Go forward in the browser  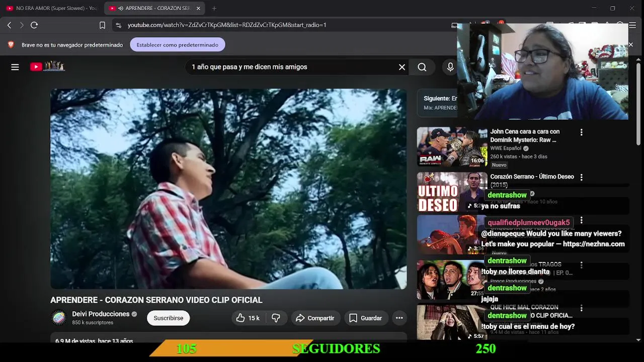click(x=22, y=25)
